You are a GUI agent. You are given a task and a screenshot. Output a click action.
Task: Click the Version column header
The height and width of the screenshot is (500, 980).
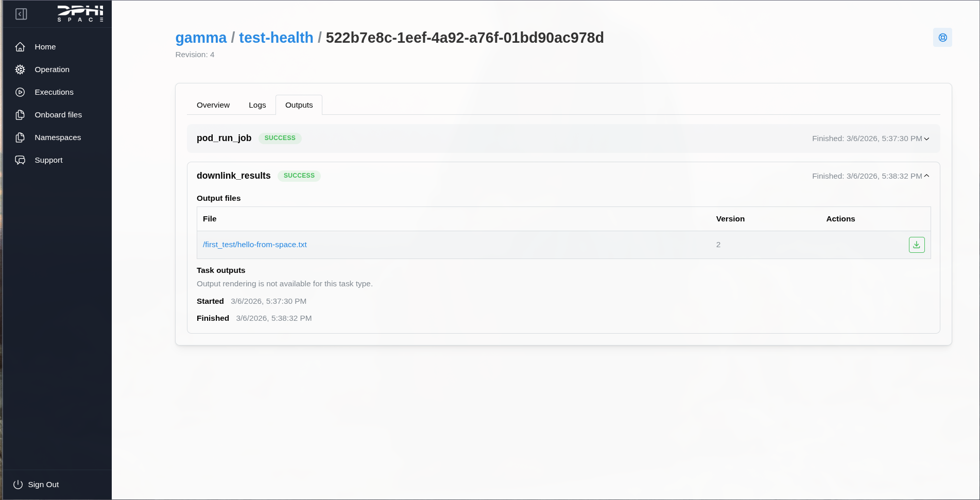(x=730, y=219)
